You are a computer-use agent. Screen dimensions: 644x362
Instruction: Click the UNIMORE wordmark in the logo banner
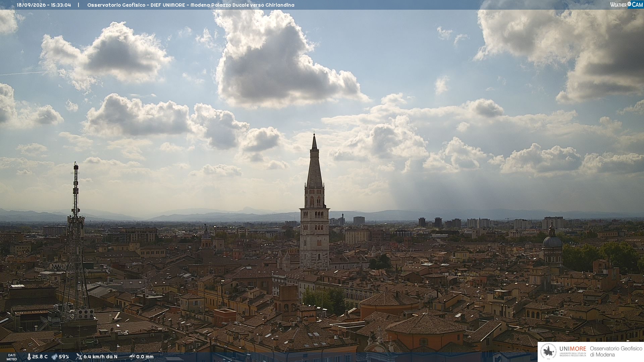[x=573, y=349]
